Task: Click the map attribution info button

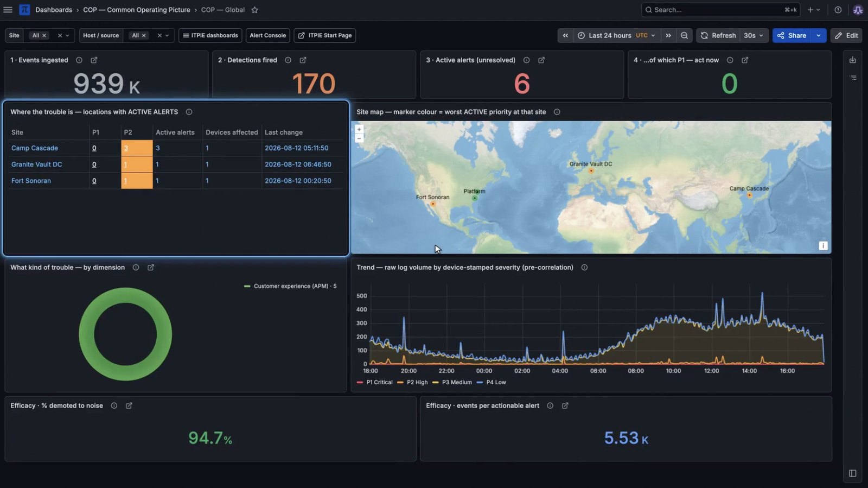Action: point(823,246)
